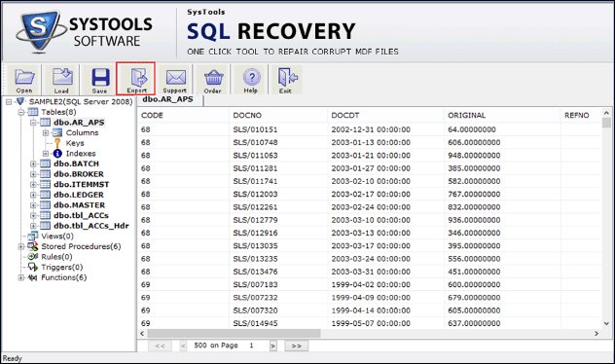Click the SAMPLE2 database icon

pos(20,101)
